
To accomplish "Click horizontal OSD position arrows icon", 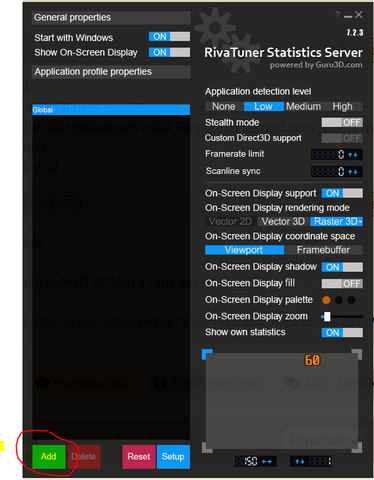I will point(267,461).
